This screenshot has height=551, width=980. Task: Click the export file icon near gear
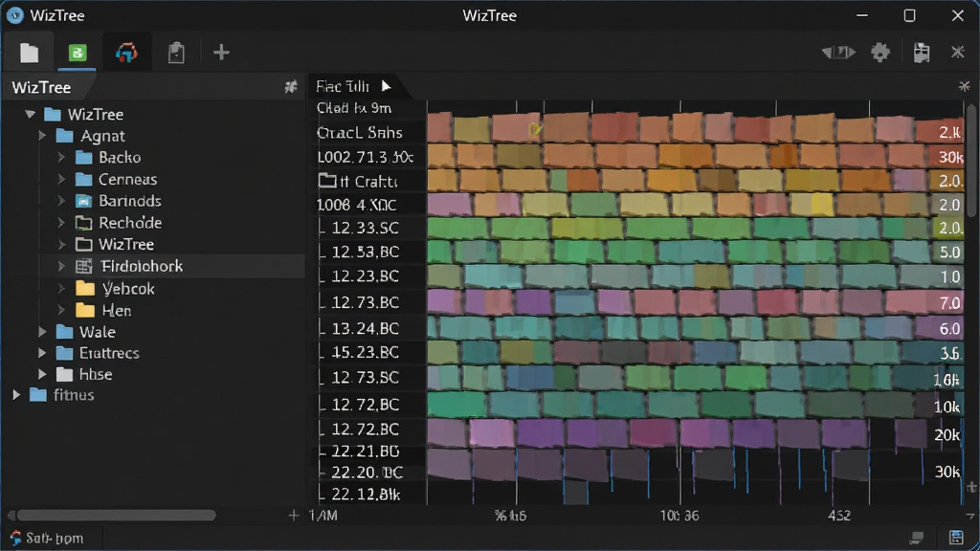click(922, 53)
